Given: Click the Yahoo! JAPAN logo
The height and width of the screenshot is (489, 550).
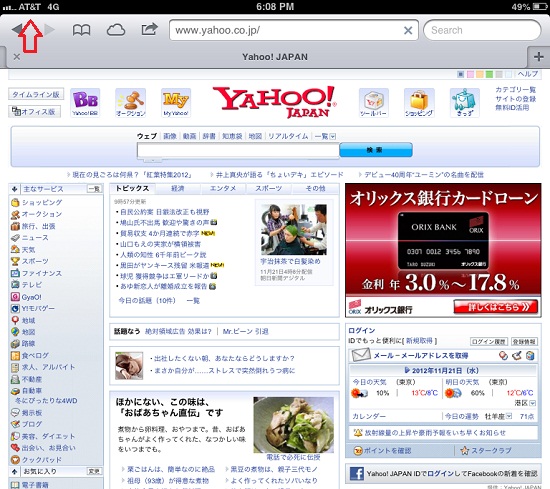Looking at the screenshot, I should coord(275,102).
